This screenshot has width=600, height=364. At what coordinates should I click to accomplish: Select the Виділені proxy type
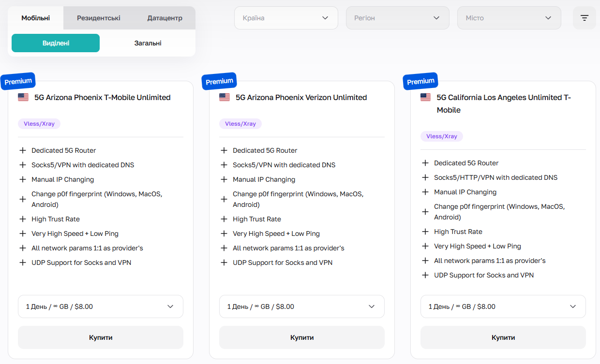tap(56, 43)
